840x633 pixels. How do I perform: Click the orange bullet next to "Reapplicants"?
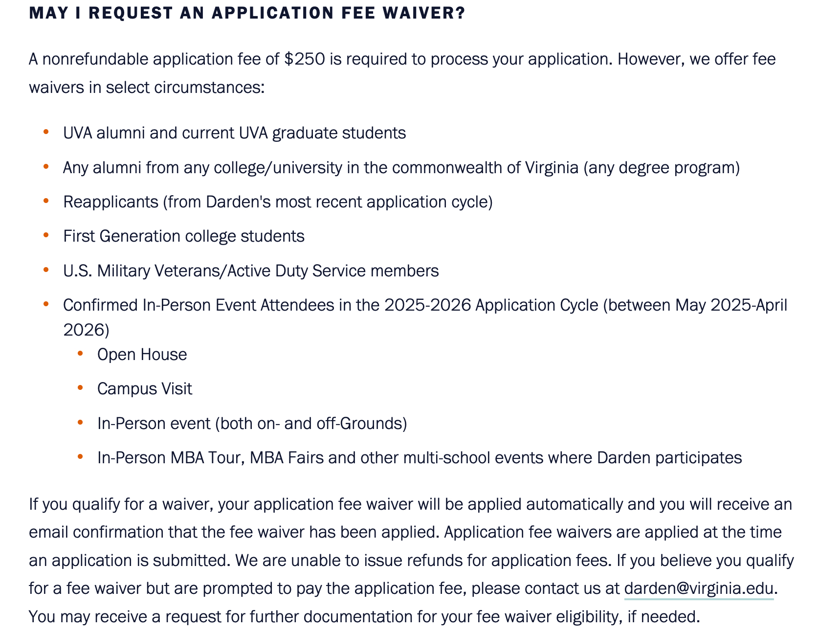(x=46, y=201)
